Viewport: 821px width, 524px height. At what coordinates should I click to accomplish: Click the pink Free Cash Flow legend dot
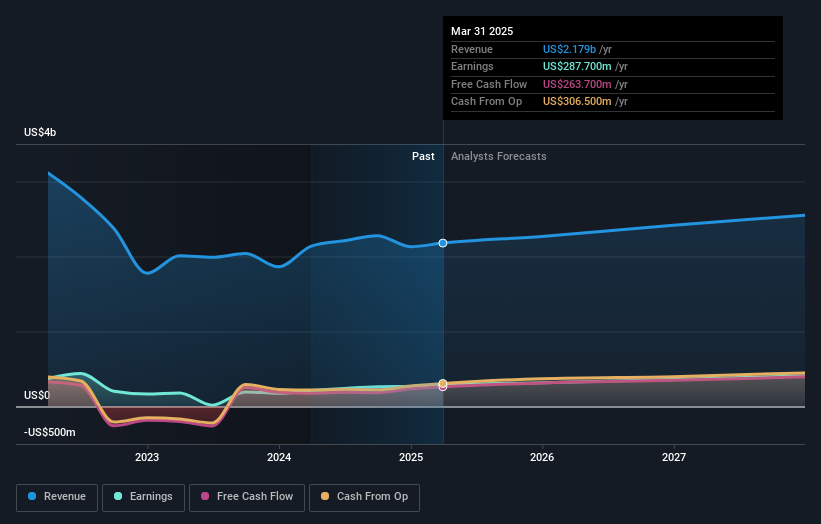(x=205, y=496)
